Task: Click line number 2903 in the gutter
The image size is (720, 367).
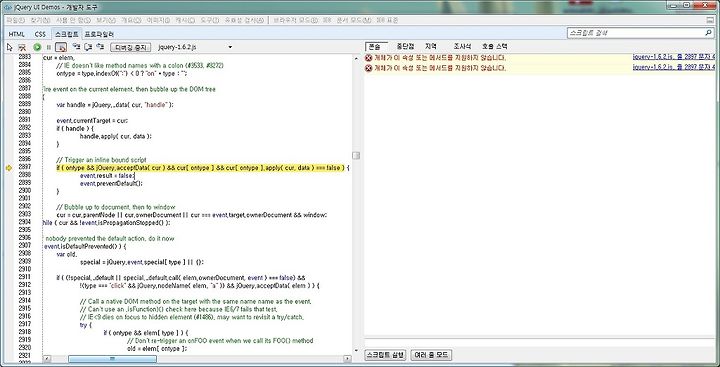Action: pyautogui.click(x=24, y=215)
